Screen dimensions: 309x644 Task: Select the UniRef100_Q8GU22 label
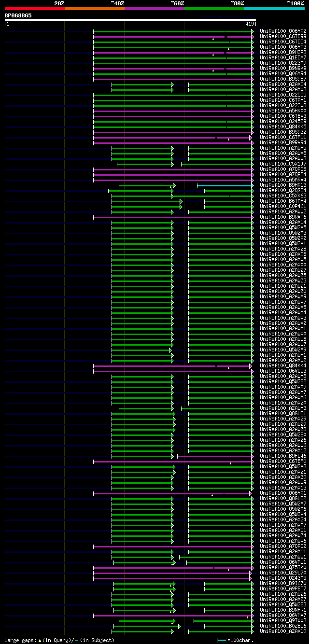(283, 499)
